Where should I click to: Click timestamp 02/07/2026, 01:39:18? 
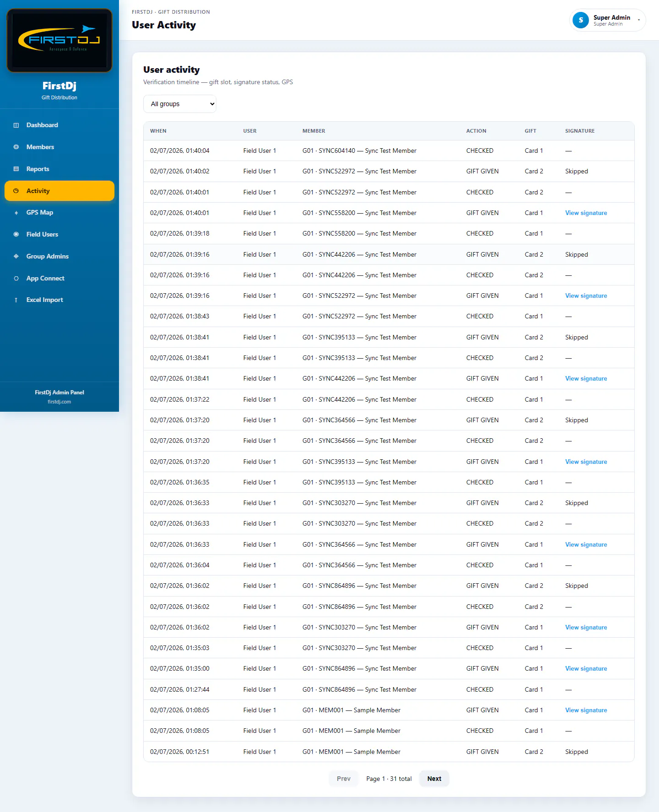[179, 234]
